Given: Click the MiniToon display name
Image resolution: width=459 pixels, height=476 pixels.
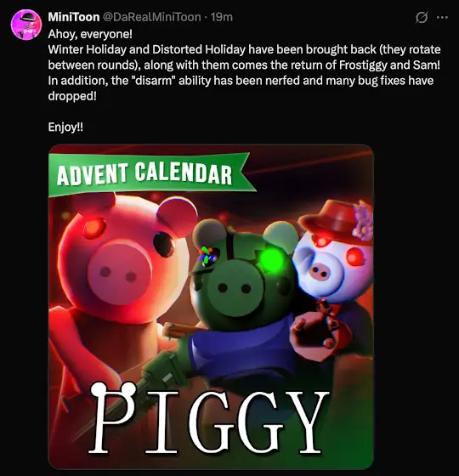Looking at the screenshot, I should tap(74, 17).
